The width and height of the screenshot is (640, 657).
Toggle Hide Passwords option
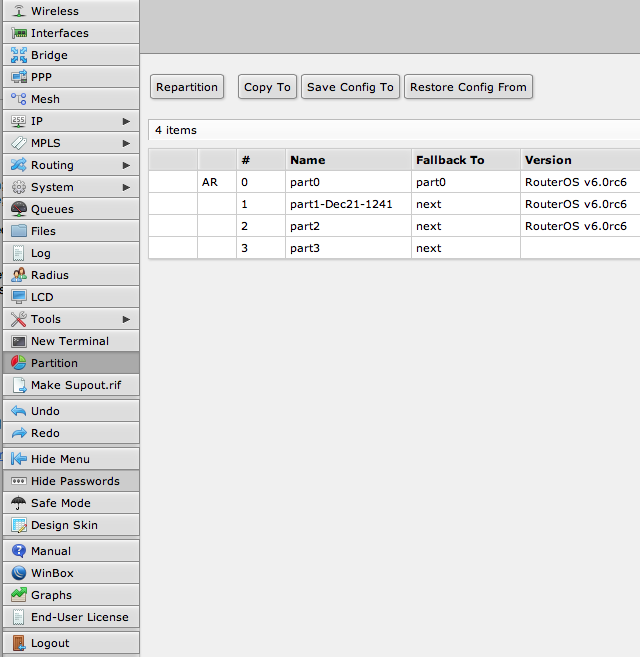pos(71,481)
